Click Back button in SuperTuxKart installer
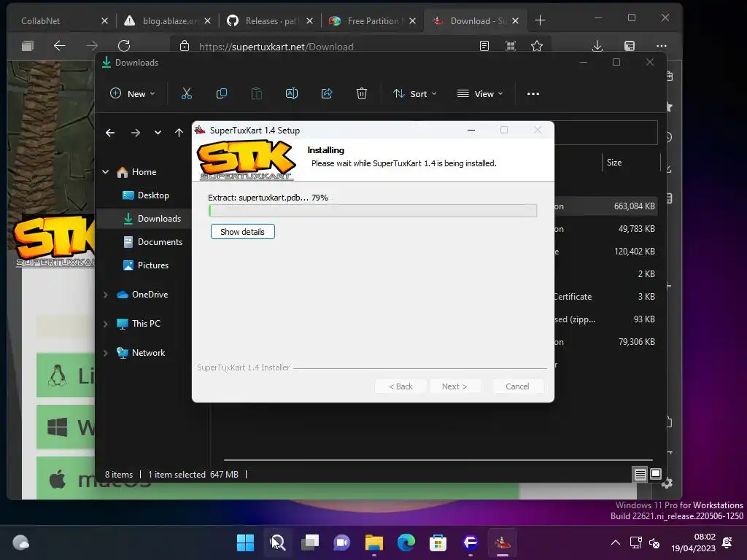 (x=400, y=386)
